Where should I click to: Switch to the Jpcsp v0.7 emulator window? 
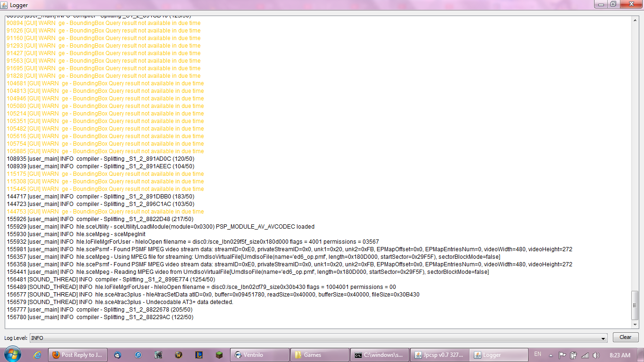tap(440, 355)
